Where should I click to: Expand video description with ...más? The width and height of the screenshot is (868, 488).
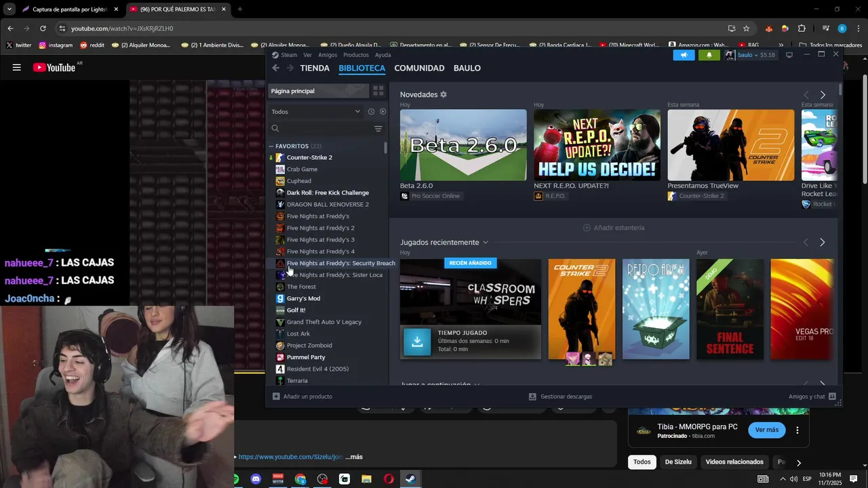[353, 457]
